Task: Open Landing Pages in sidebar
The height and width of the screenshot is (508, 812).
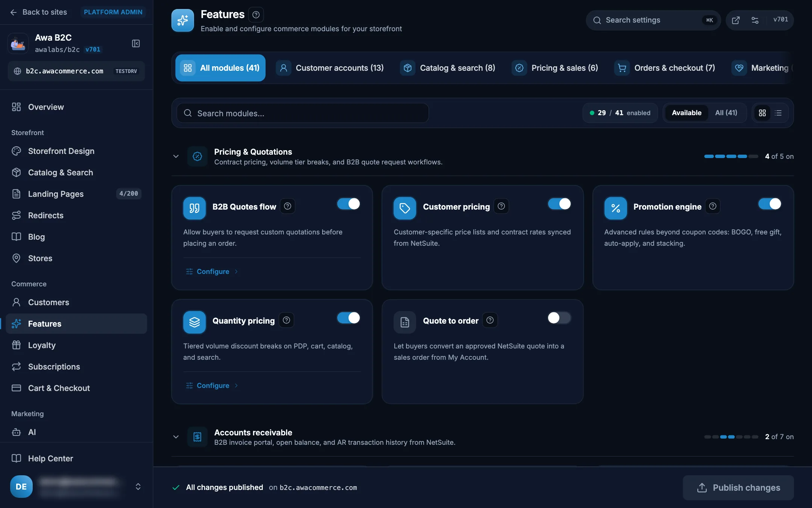Action: [76, 194]
